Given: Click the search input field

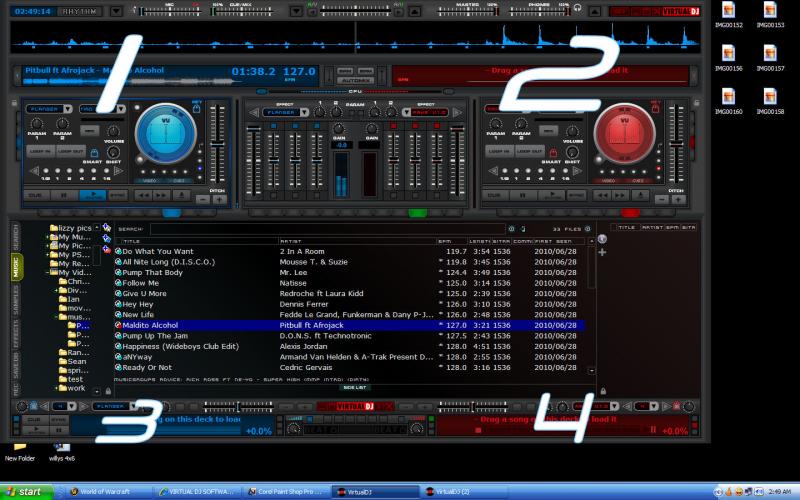Looking at the screenshot, I should coord(328,229).
